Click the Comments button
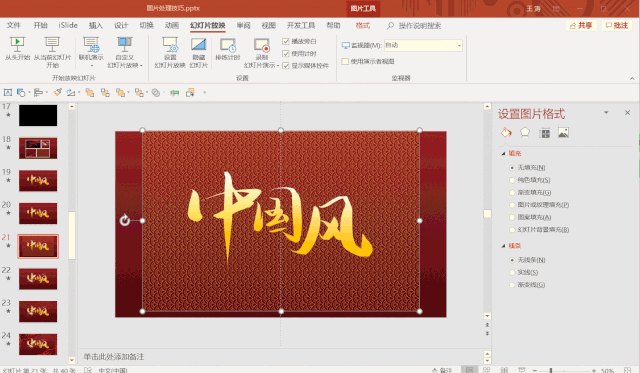 click(x=617, y=25)
